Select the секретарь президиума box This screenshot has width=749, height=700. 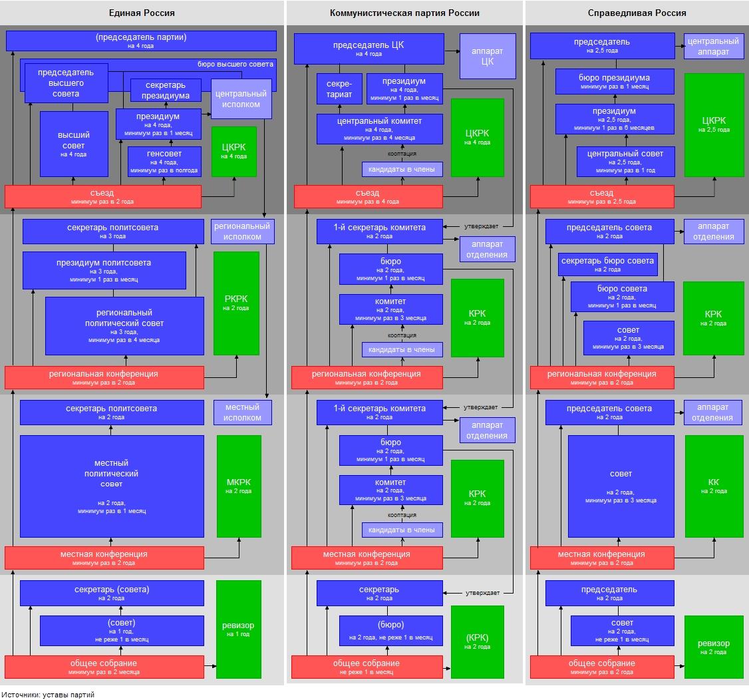tap(165, 90)
